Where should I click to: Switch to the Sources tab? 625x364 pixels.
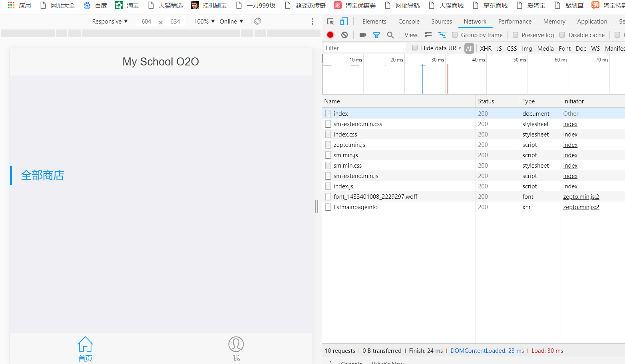coord(442,22)
